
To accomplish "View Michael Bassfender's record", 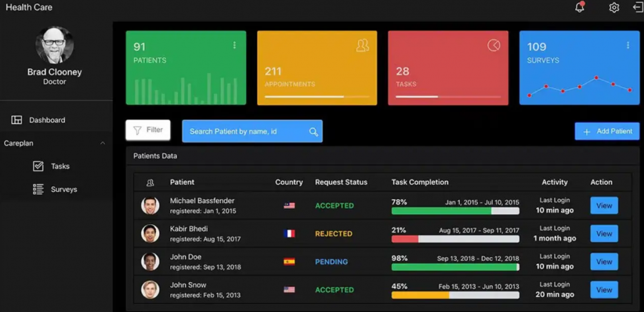I will pos(603,205).
